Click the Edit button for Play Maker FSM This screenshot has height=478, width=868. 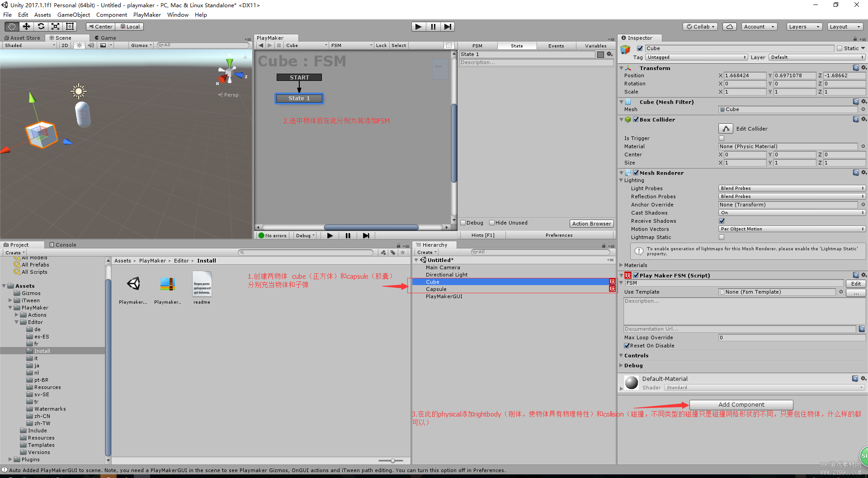tap(856, 284)
